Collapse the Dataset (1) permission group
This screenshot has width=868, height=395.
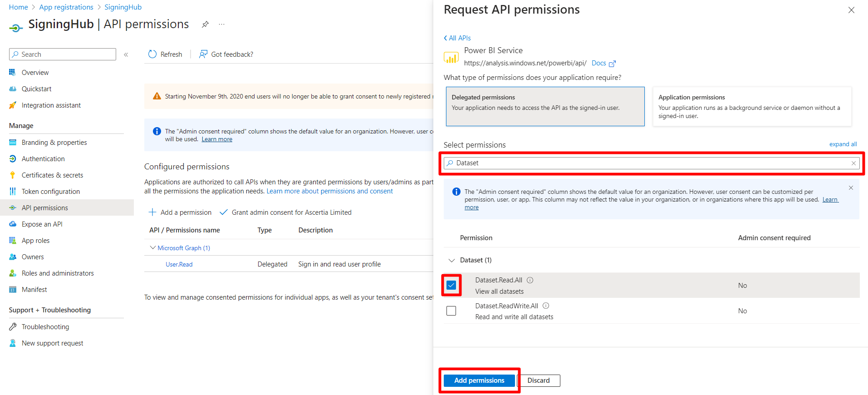coord(451,260)
